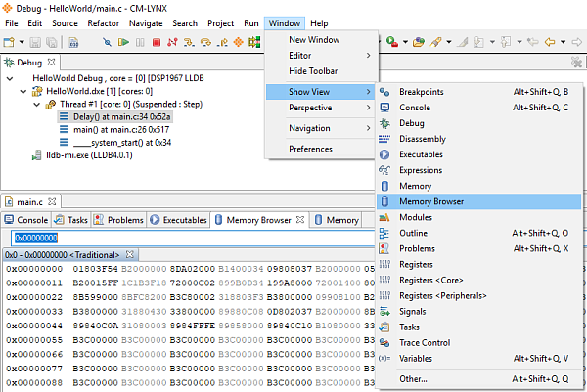
Task: Switch to the Tasks tab
Action: 70,220
